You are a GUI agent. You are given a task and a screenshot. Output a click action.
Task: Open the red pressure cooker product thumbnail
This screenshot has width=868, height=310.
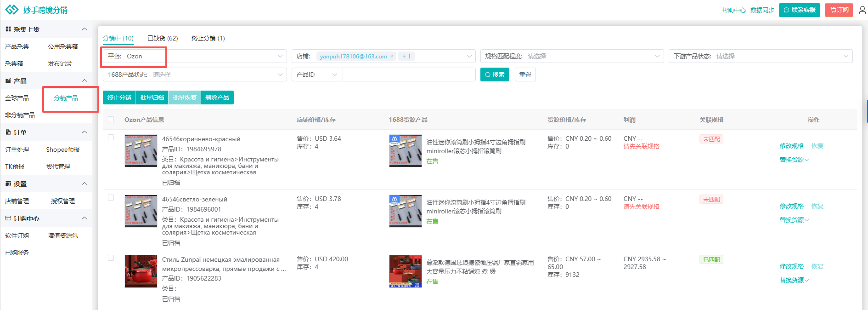pyautogui.click(x=141, y=271)
